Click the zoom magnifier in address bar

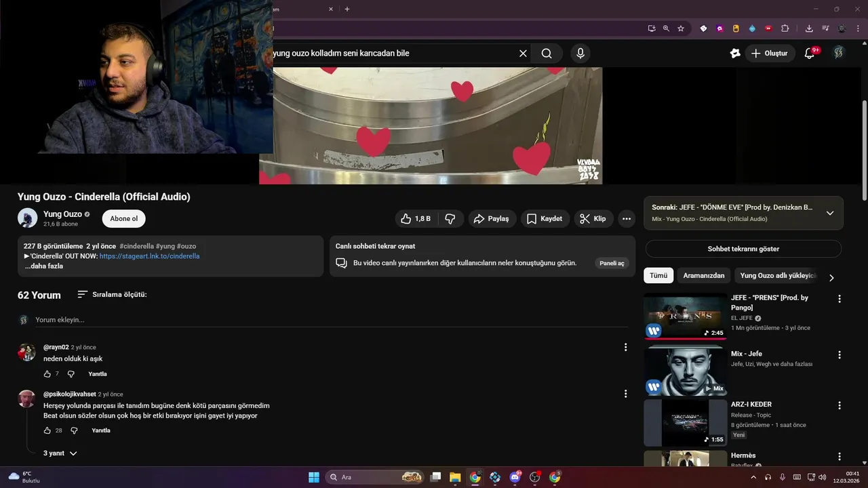click(x=666, y=28)
